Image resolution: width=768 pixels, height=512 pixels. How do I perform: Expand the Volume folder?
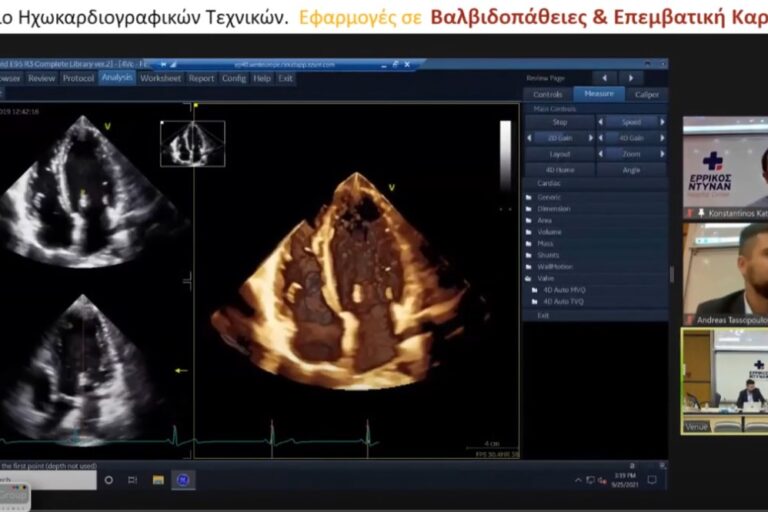click(x=549, y=232)
